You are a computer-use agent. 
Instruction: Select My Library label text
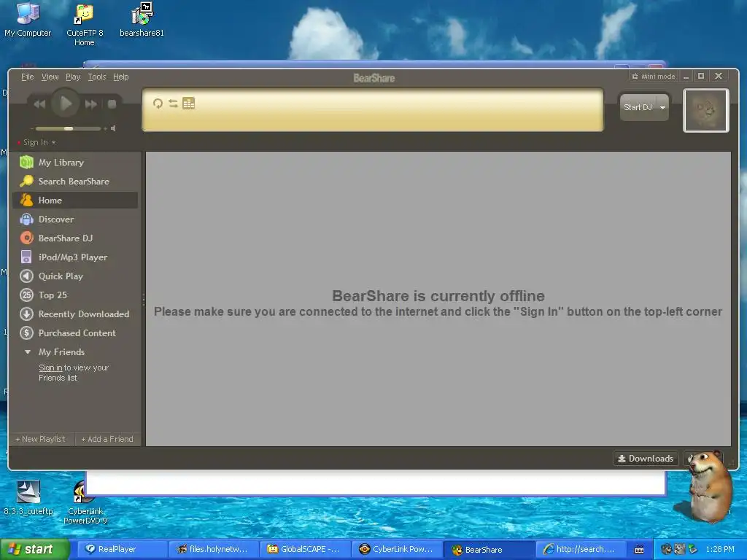[x=61, y=163]
